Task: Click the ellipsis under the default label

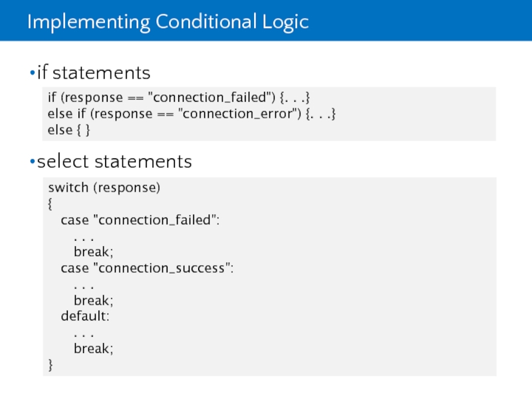Action: click(x=83, y=332)
